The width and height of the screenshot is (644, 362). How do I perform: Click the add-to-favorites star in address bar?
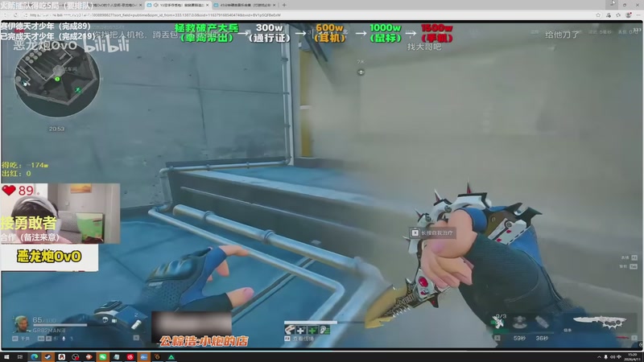tap(598, 15)
